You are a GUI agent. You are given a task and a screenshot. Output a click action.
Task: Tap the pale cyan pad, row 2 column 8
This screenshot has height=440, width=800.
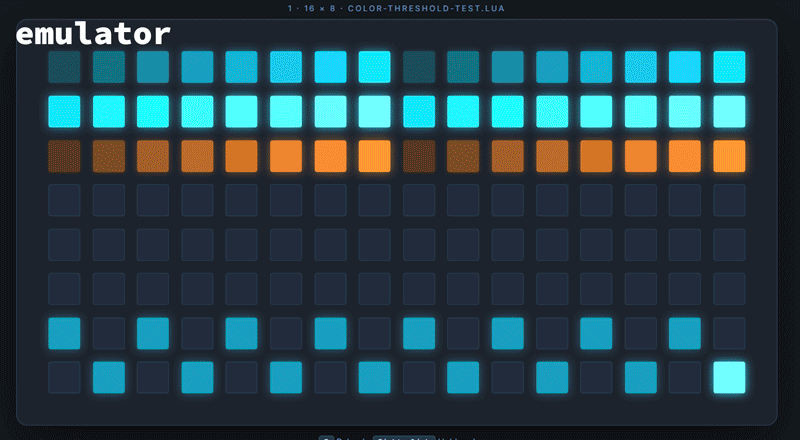(x=374, y=111)
